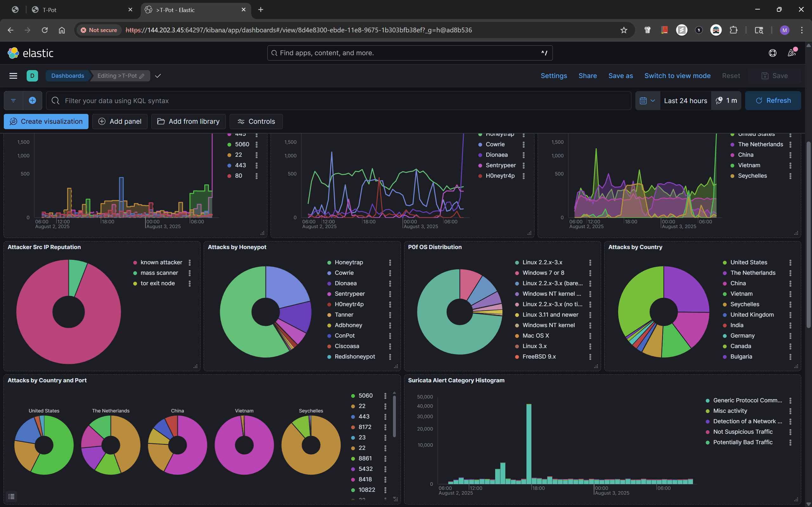Go to Dashboards breadcrumb
Image resolution: width=812 pixels, height=507 pixels.
click(x=68, y=76)
